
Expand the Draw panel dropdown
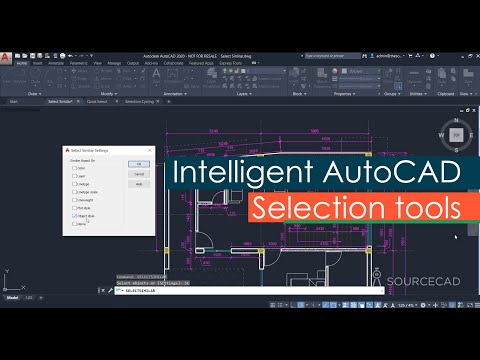click(x=35, y=94)
